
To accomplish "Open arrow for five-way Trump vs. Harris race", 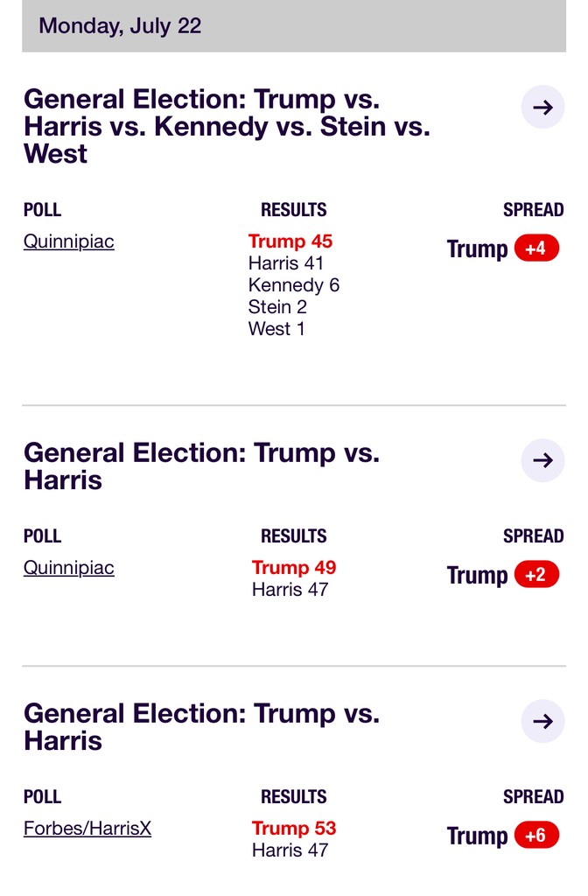I will pyautogui.click(x=542, y=108).
